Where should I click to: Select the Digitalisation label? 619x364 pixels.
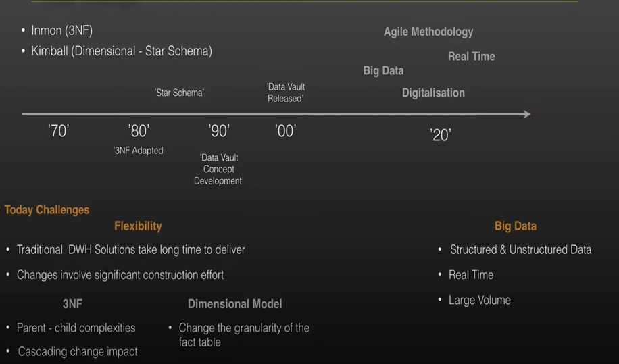[x=433, y=93]
